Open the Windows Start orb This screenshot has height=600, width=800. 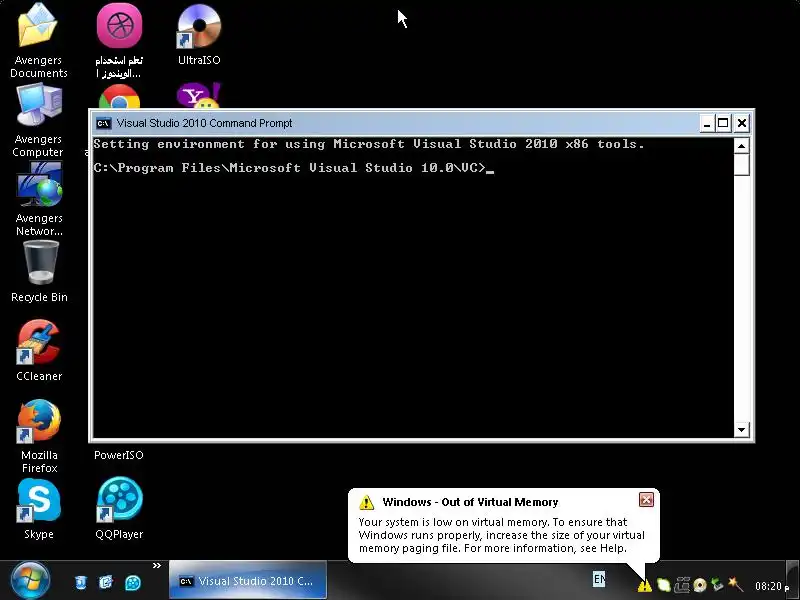(30, 580)
